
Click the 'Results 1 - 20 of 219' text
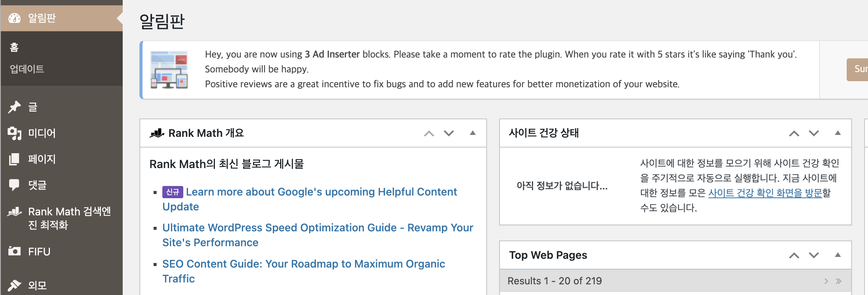point(554,281)
